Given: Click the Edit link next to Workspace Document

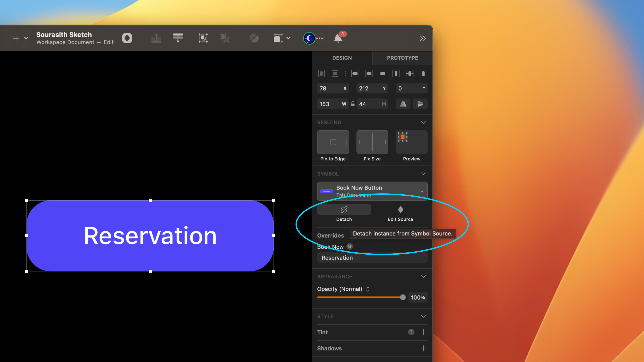Looking at the screenshot, I should (108, 42).
